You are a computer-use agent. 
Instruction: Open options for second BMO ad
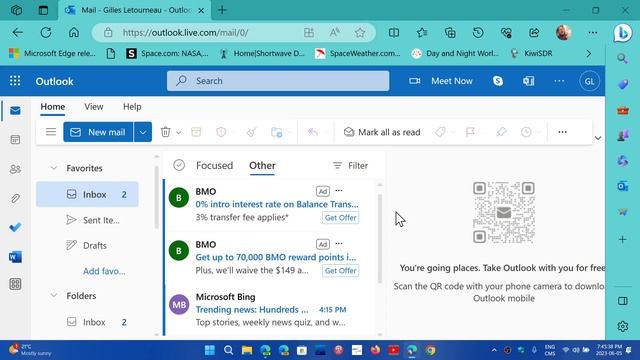pos(339,244)
